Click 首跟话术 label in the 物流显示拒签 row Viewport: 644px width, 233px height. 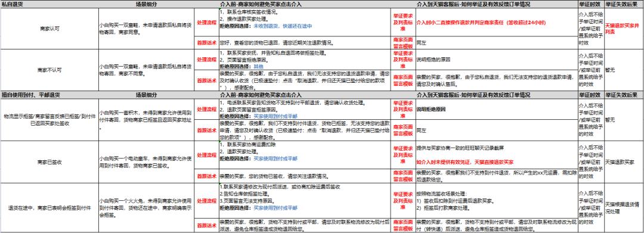206,130
